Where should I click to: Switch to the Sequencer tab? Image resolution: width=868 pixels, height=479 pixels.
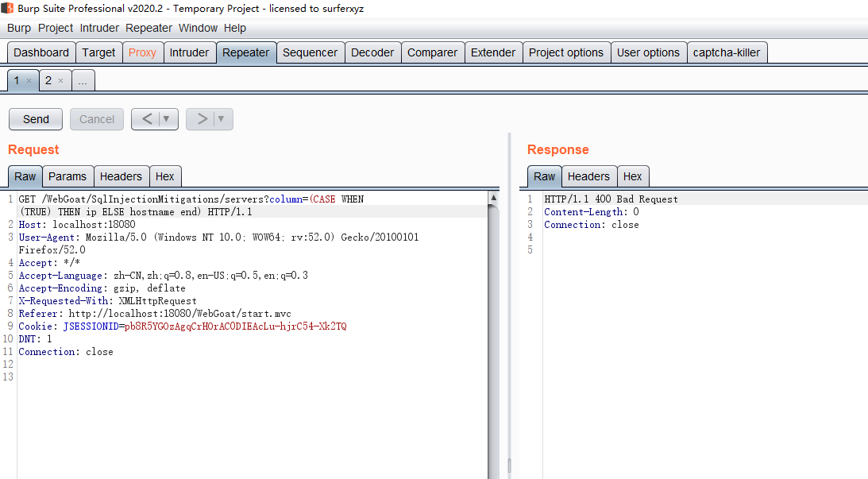coord(310,52)
